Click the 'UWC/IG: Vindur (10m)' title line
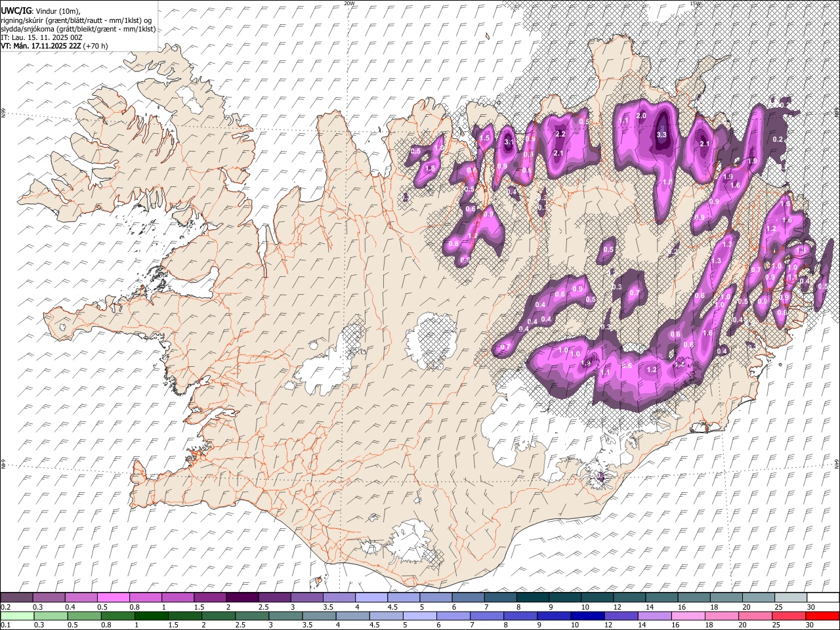The height and width of the screenshot is (630, 840). (x=41, y=10)
